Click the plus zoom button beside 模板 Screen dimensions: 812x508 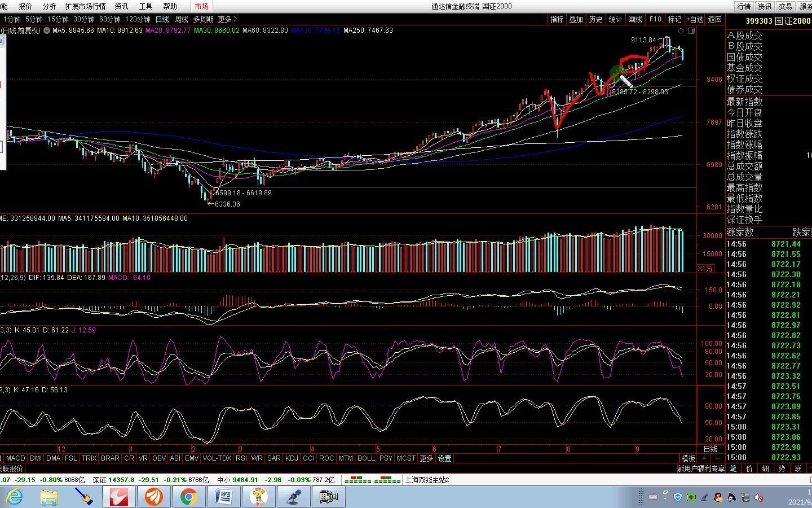pyautogui.click(x=704, y=458)
